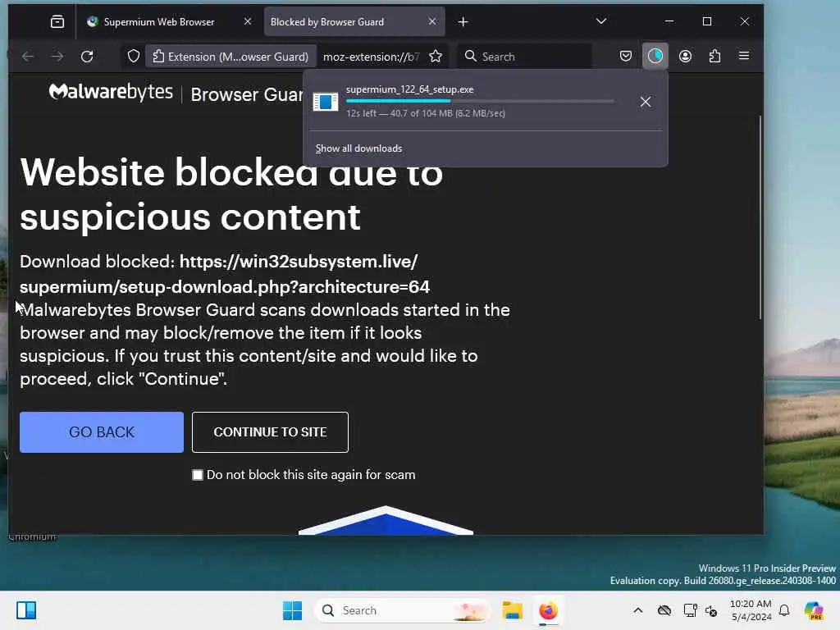Click the blocked win32subsystem.live URL text
Screen dimensions: 840x630
tap(225, 274)
